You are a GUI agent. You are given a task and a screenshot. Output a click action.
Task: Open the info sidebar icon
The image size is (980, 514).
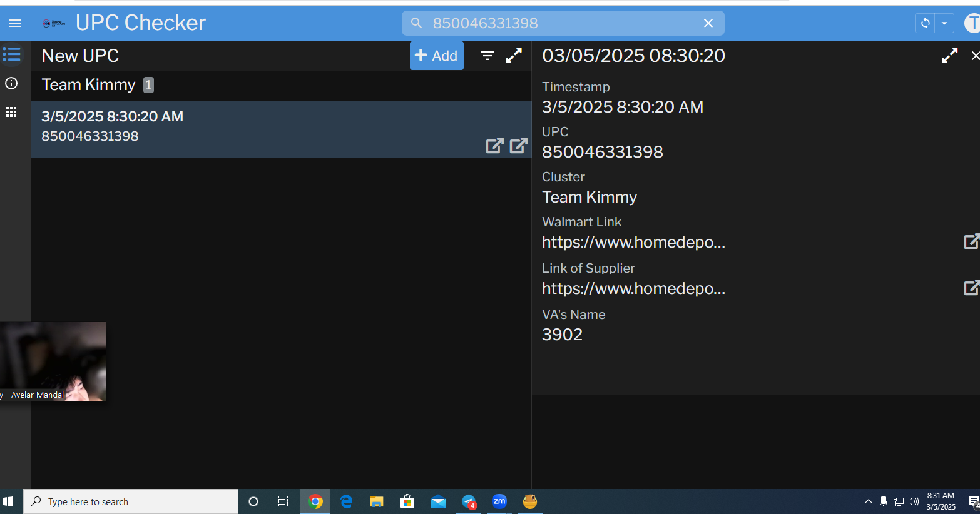point(11,83)
